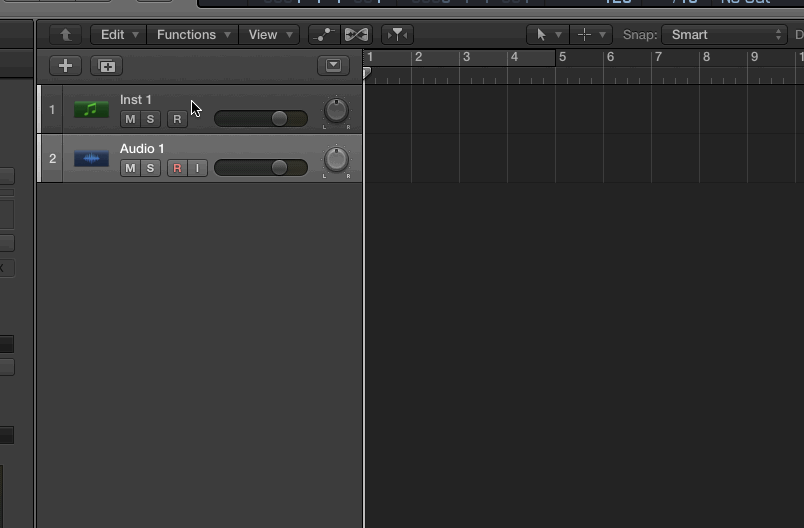This screenshot has width=804, height=528.
Task: Record-enable the Inst 1 track
Action: pyautogui.click(x=177, y=119)
